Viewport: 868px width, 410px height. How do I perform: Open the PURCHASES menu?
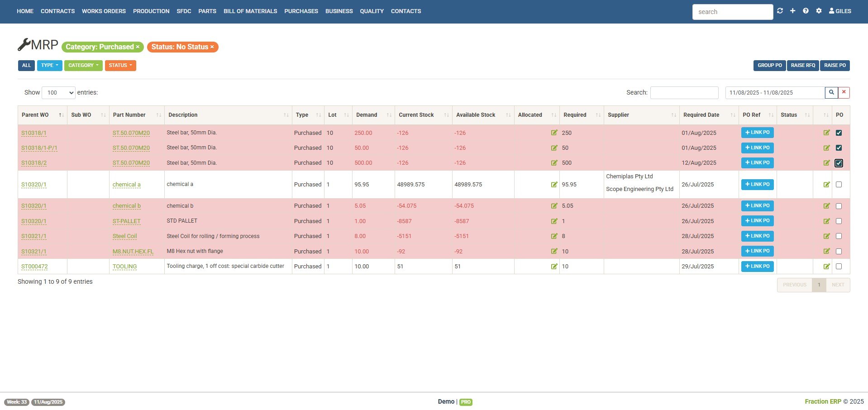(301, 11)
